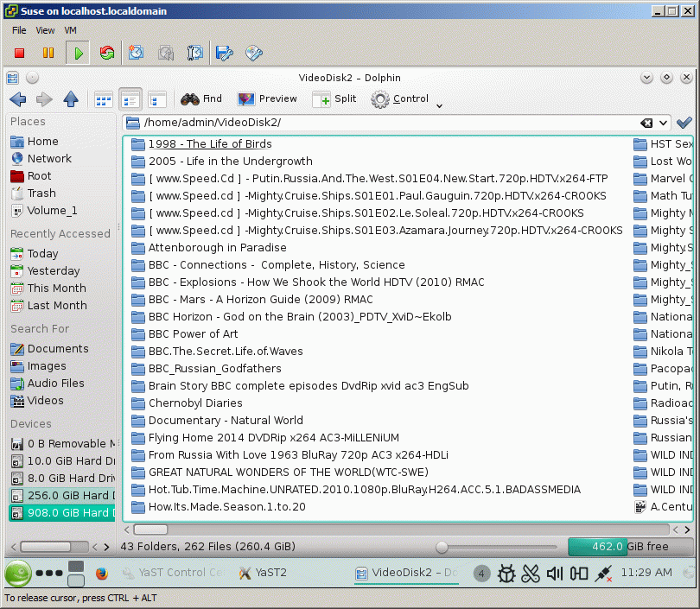Open the volume control tray icon
This screenshot has height=609, width=700.
554,574
